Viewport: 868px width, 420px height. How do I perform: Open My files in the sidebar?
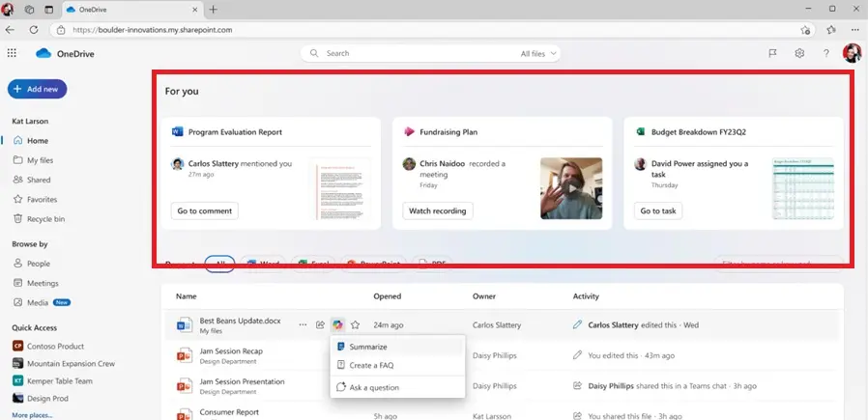click(40, 160)
